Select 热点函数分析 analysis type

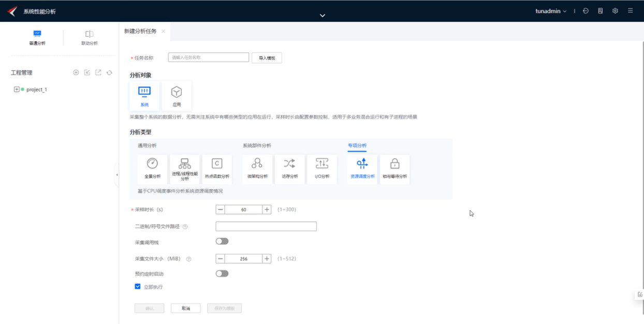tap(217, 169)
